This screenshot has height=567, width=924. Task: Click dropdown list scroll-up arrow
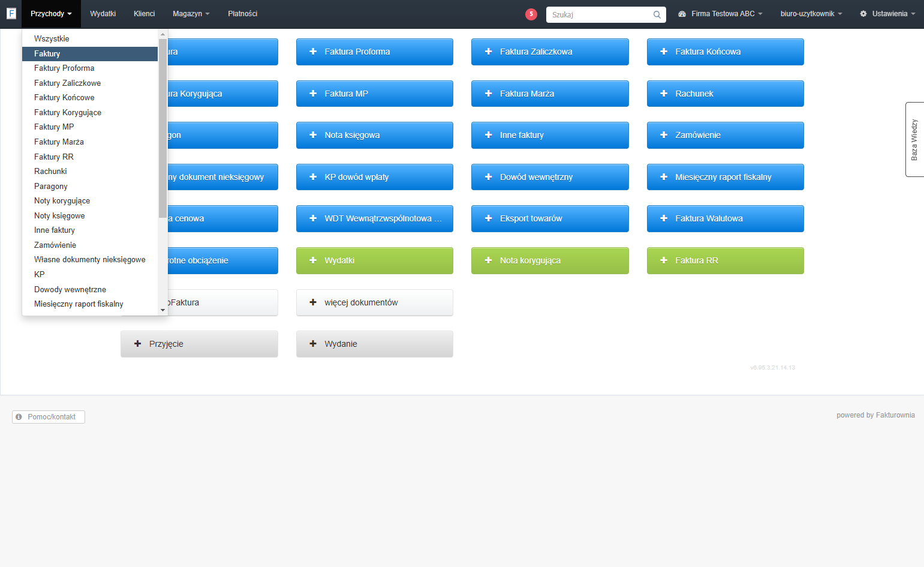tap(162, 34)
